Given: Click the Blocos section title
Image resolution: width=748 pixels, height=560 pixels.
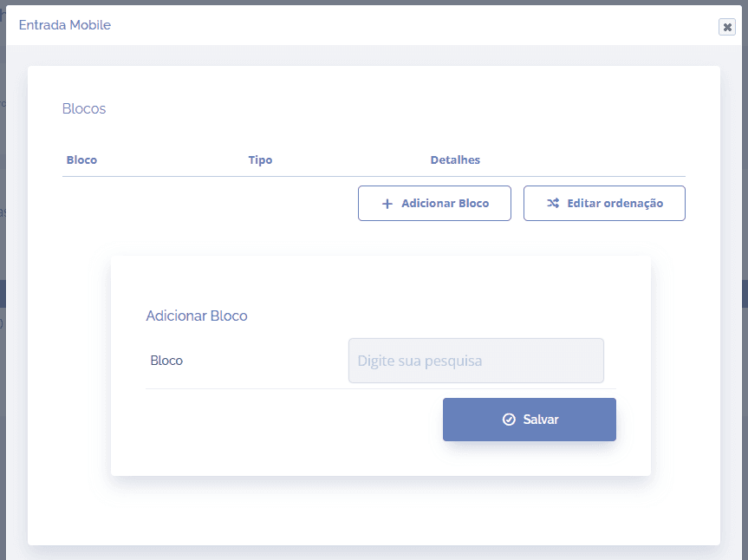Looking at the screenshot, I should (x=84, y=108).
